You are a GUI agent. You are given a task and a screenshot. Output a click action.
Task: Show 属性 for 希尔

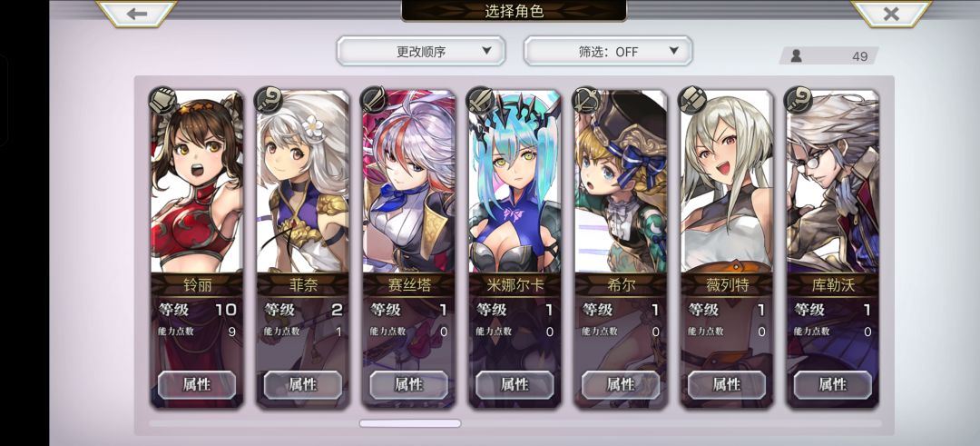[x=621, y=385]
